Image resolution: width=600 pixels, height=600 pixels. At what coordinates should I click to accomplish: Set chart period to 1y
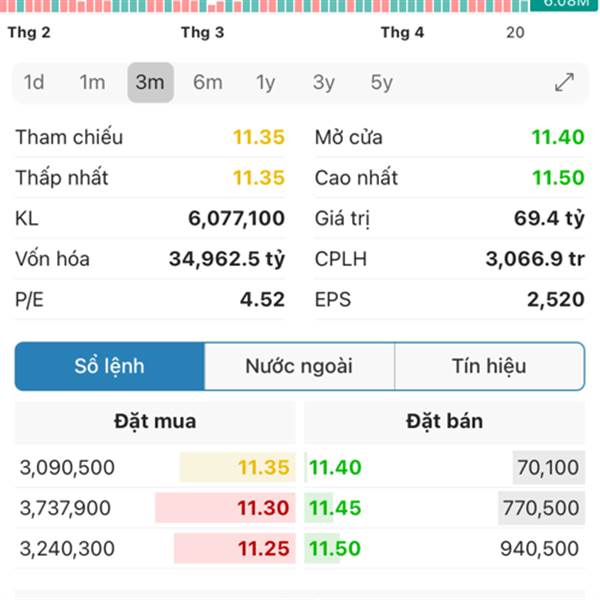pyautogui.click(x=265, y=83)
